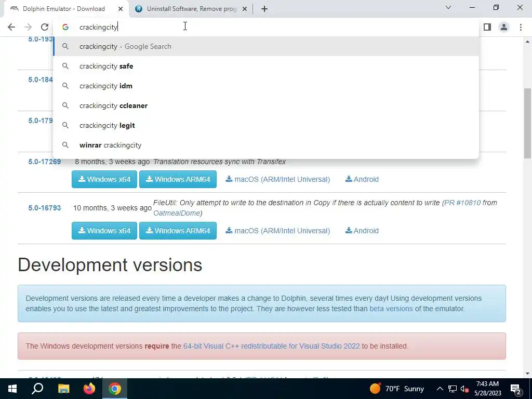The image size is (532, 399).
Task: Click the scrollbar down arrow
Action: (x=527, y=374)
